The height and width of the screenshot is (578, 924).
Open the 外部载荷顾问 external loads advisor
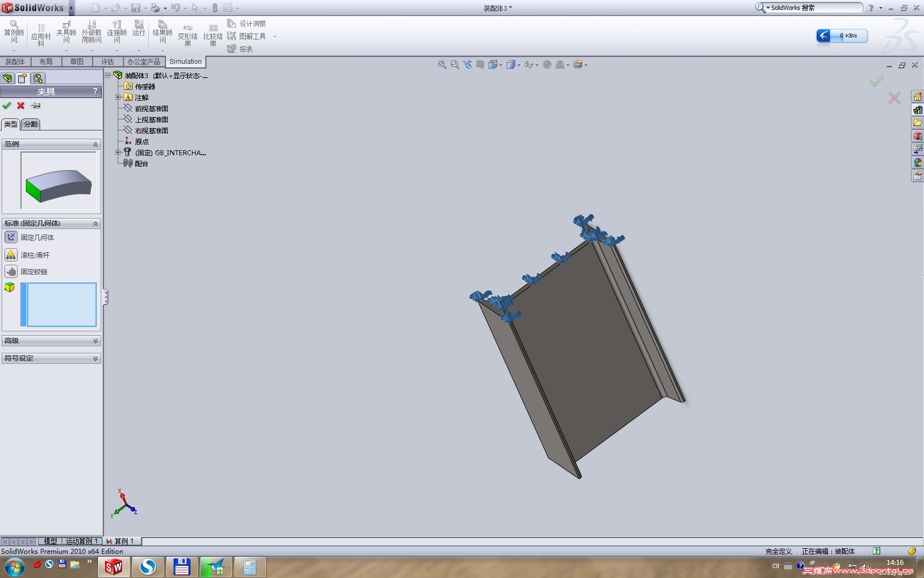91,32
